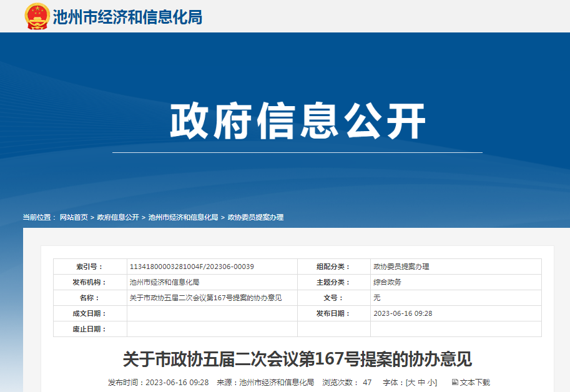Screen dimensions: 570x392
Task: Click the 成文日期 label cell
Action: (x=90, y=313)
